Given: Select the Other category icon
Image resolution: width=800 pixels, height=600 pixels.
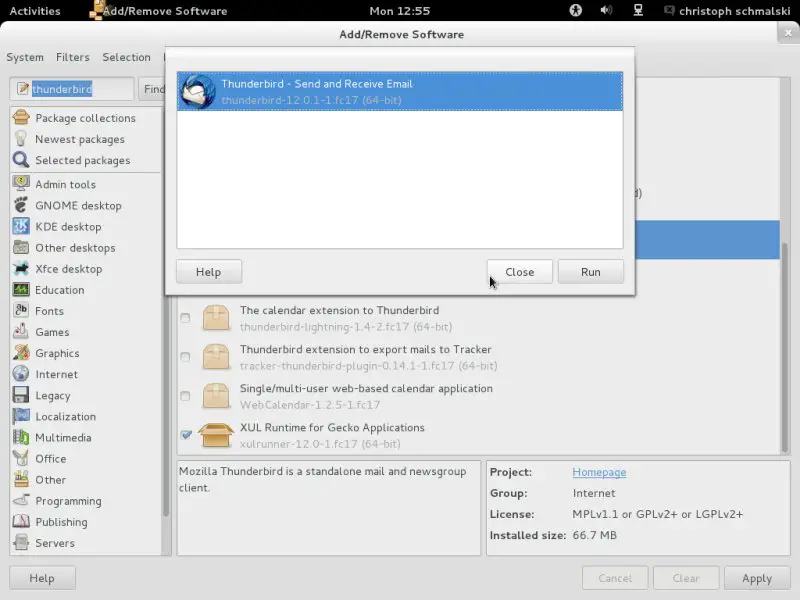Looking at the screenshot, I should 21,480.
